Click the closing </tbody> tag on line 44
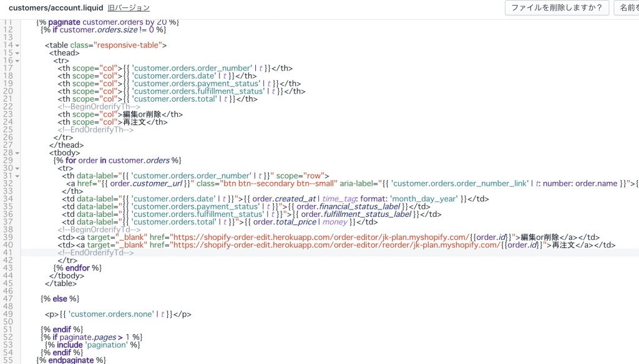The image size is (639, 364). coord(66,275)
